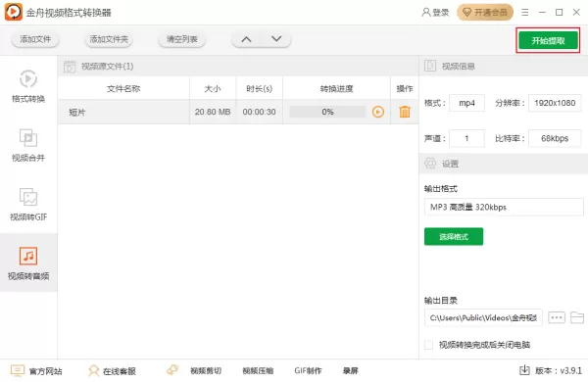Screen dimensions: 588x382
Task: Play the 短片 file preview
Action: point(378,112)
